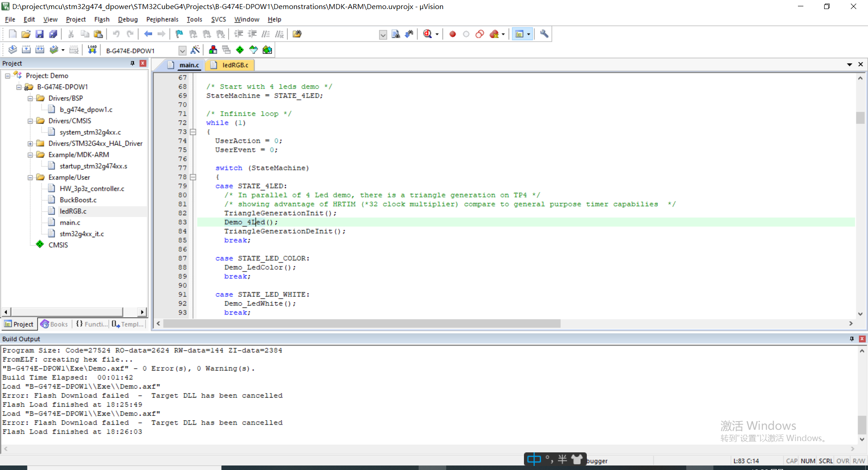The width and height of the screenshot is (868, 470).
Task: Click the New file icon
Action: 13,34
